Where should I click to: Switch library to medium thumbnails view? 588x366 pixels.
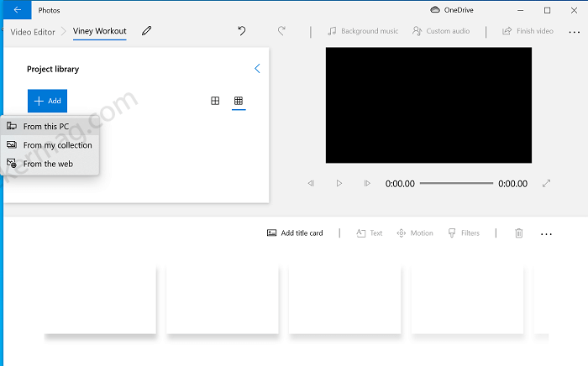click(215, 101)
